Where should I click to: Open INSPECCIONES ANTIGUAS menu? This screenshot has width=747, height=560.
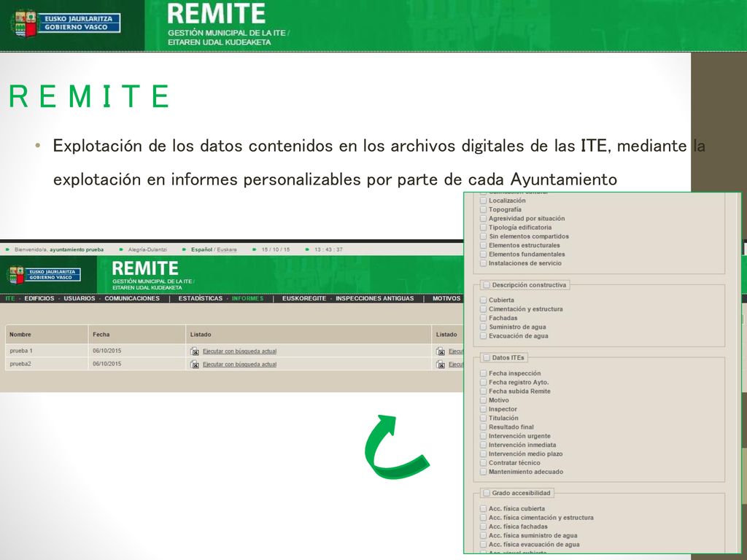[x=374, y=298]
